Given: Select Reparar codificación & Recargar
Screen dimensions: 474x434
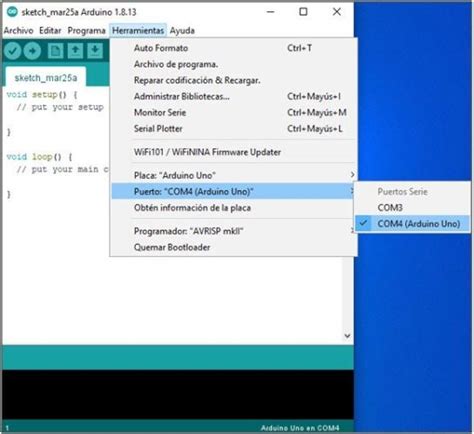Looking at the screenshot, I should coord(233,80).
